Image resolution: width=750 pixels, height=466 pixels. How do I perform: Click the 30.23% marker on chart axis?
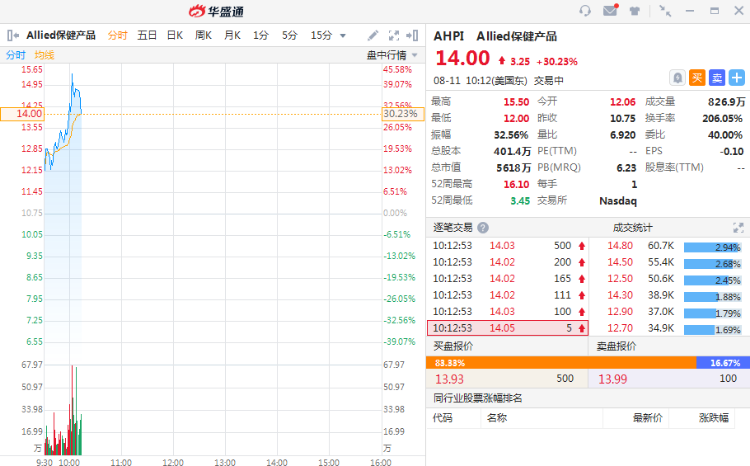pos(403,114)
